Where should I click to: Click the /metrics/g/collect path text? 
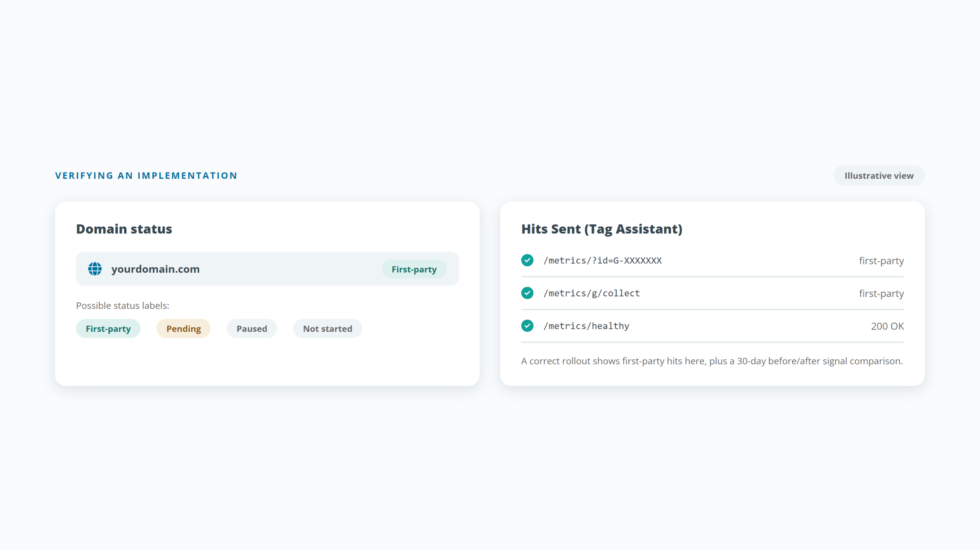click(591, 293)
